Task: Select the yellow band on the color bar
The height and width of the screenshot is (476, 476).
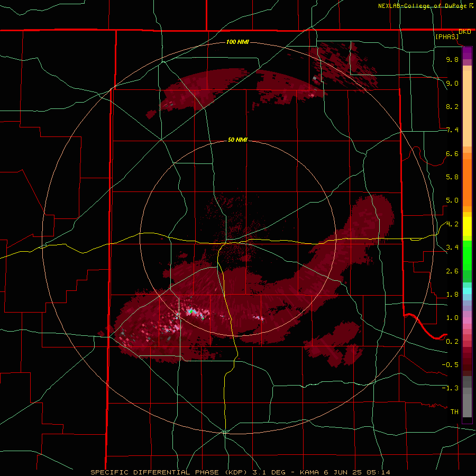Action: 467,226
